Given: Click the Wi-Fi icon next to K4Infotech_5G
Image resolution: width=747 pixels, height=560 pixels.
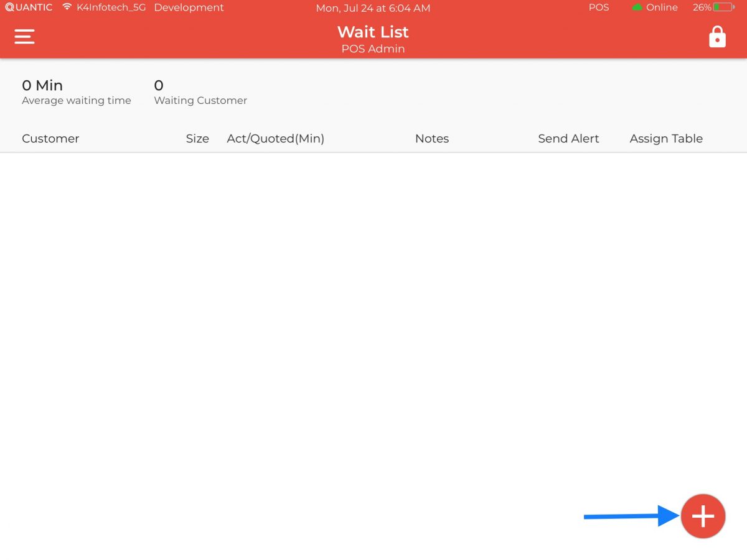Looking at the screenshot, I should click(67, 7).
